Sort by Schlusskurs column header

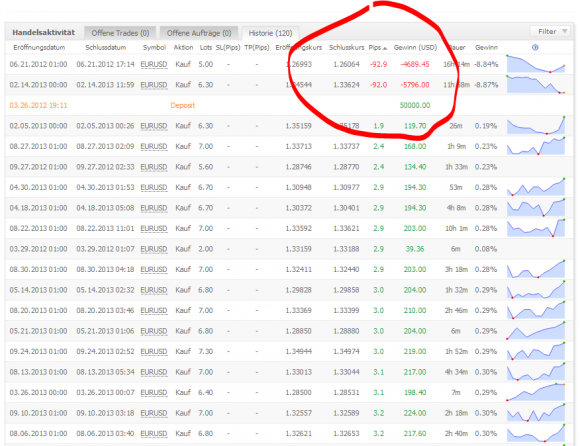pyautogui.click(x=346, y=47)
